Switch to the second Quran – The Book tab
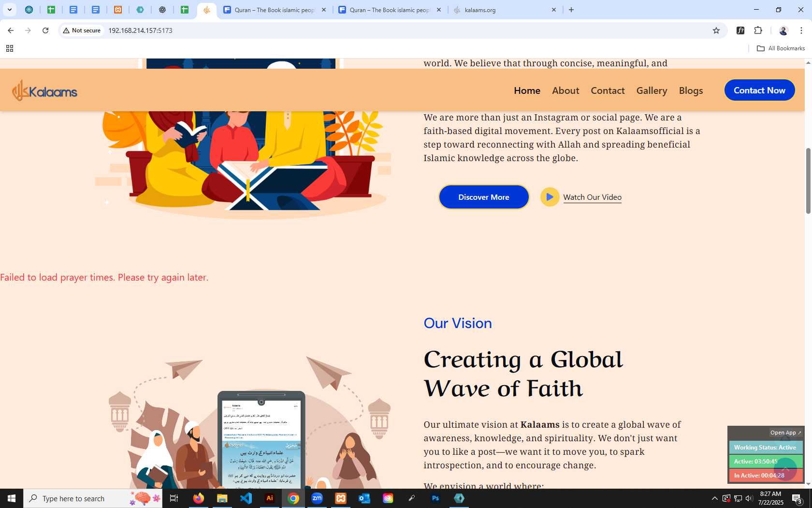 pyautogui.click(x=389, y=10)
